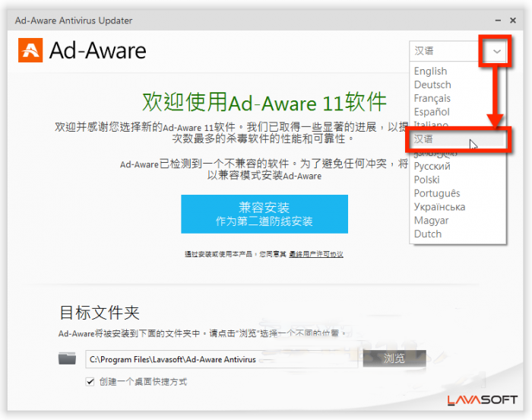This screenshot has height=420, width=532.
Task: Click the 浏览 browse button
Action: click(x=394, y=358)
